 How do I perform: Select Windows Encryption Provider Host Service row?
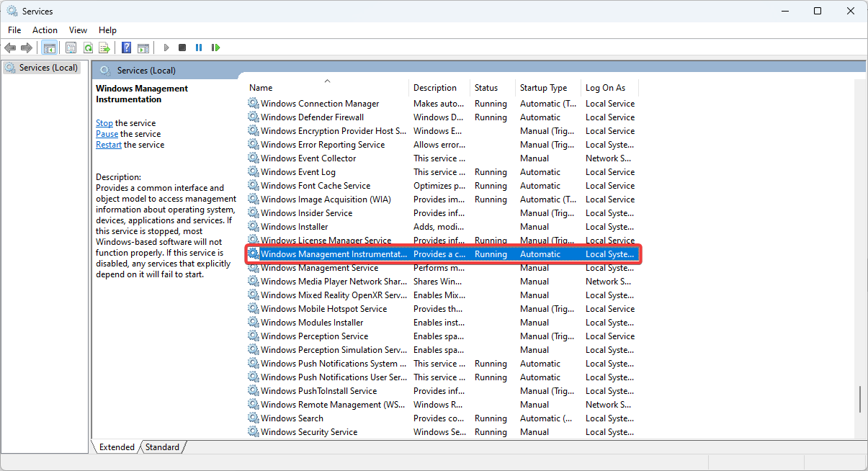[x=442, y=131]
